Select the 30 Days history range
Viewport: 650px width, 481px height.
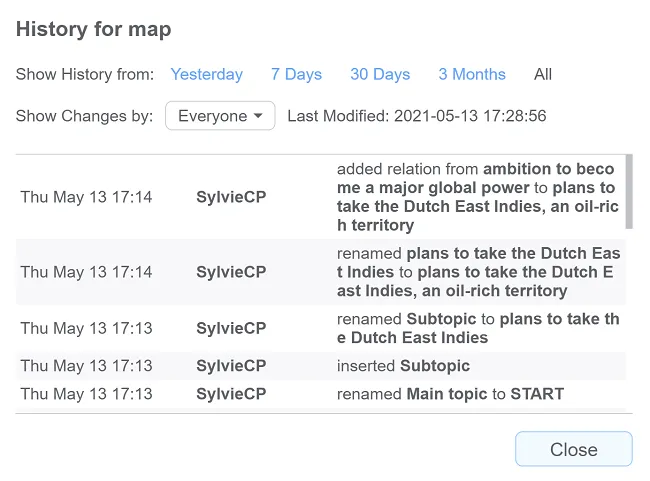[x=380, y=74]
